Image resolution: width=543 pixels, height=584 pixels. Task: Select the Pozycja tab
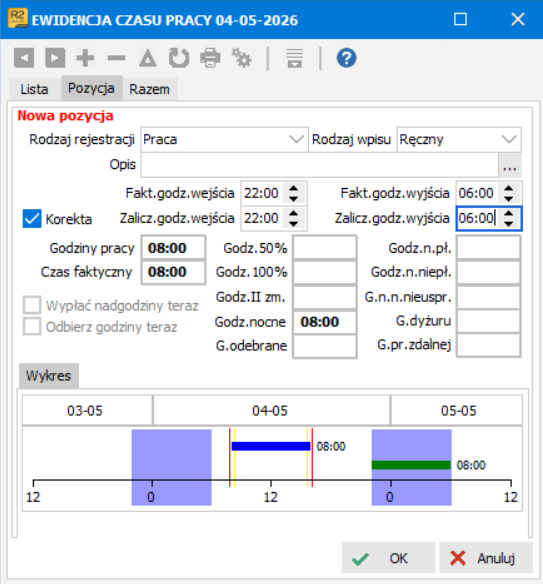click(x=91, y=88)
